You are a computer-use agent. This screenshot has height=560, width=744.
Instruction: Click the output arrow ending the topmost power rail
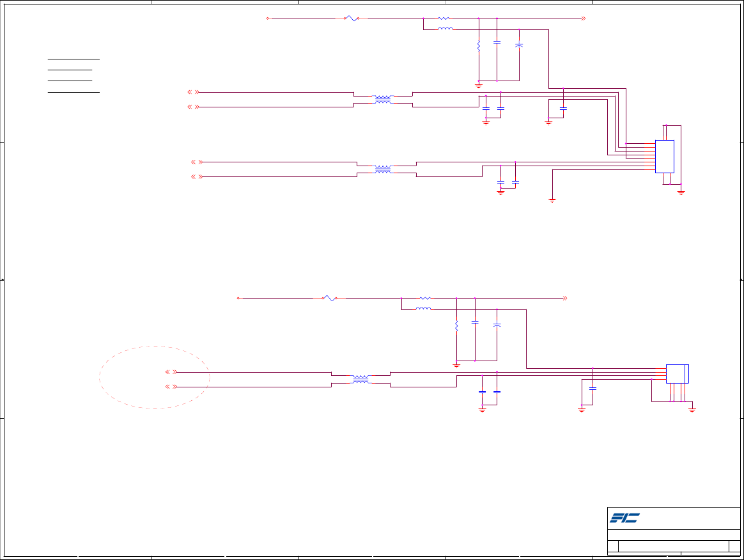[583, 19]
